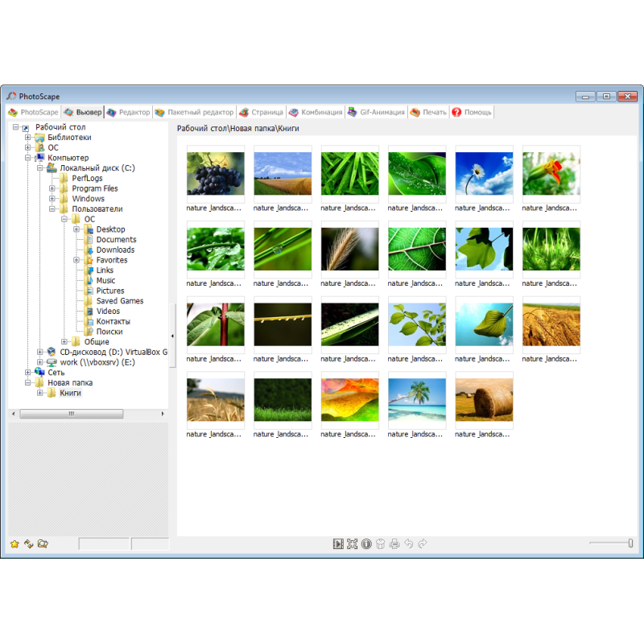Screen dimensions: 644x644
Task: Click the explore folder icon at bottom left
Action: 43,544
